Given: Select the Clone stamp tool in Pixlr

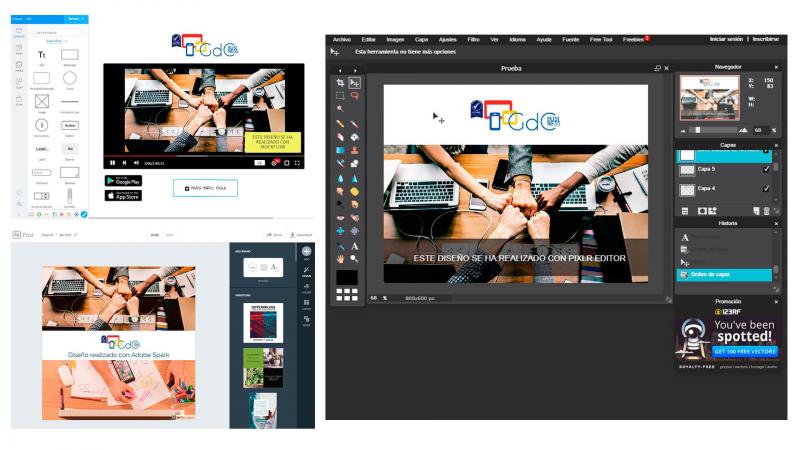Looking at the screenshot, I should [354, 150].
